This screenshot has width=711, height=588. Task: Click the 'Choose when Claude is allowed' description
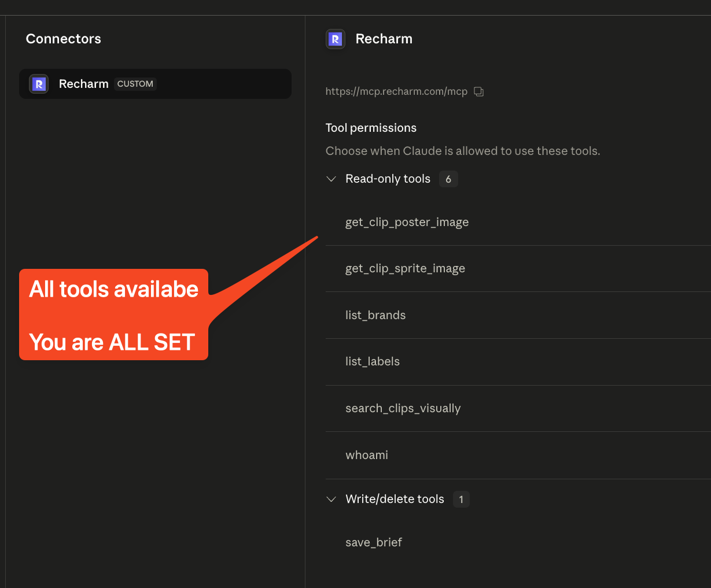point(463,151)
